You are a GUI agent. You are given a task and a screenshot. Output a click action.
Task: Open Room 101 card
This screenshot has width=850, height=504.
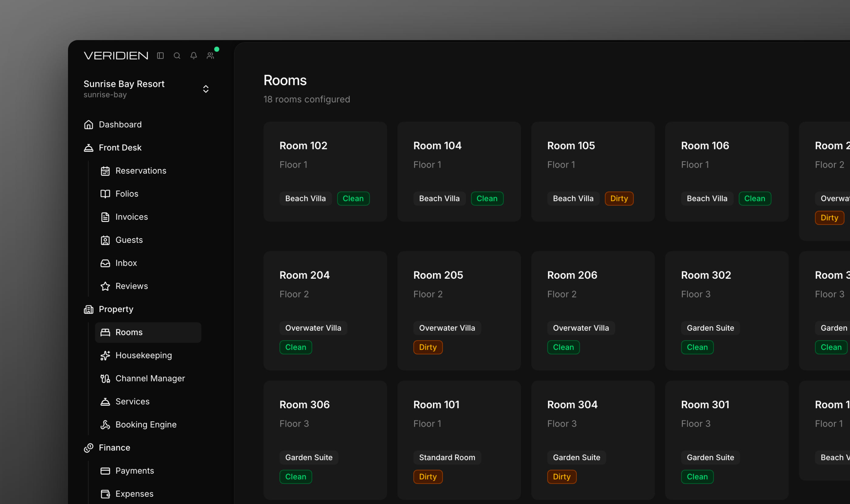pyautogui.click(x=459, y=440)
